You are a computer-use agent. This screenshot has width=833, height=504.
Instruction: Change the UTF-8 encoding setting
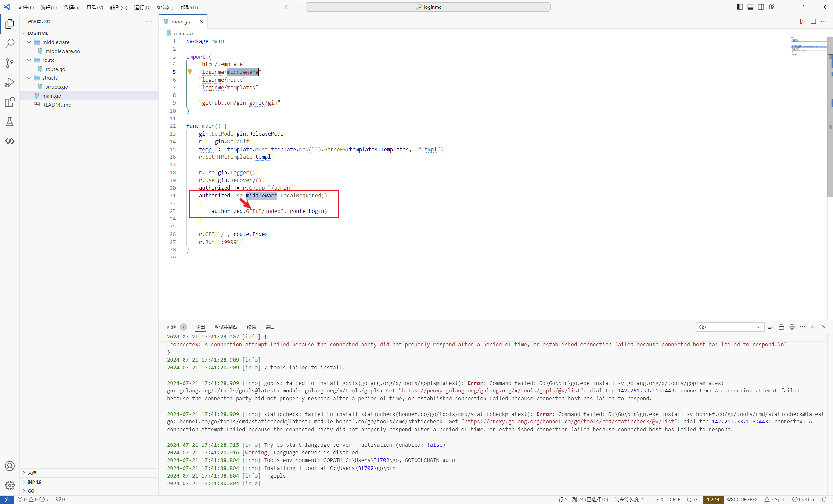click(x=657, y=499)
